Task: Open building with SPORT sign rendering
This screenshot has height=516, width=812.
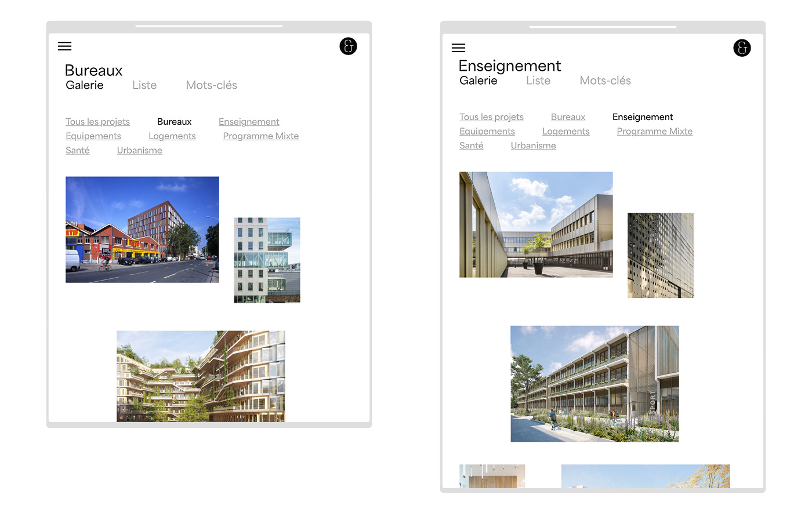Action: tap(594, 384)
